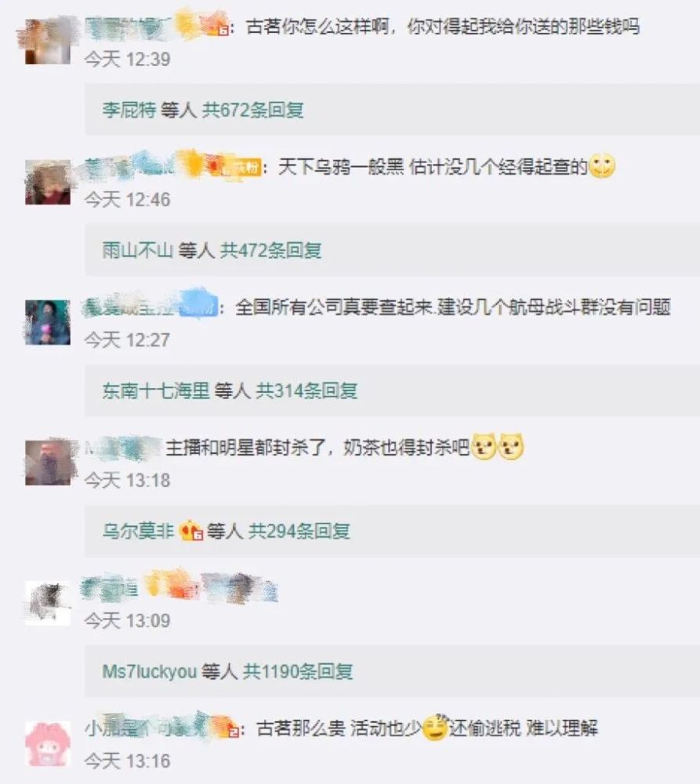Screen dimensions: 700x784
Task: Click the smiley emoji after 经得起查的
Action: (602, 166)
